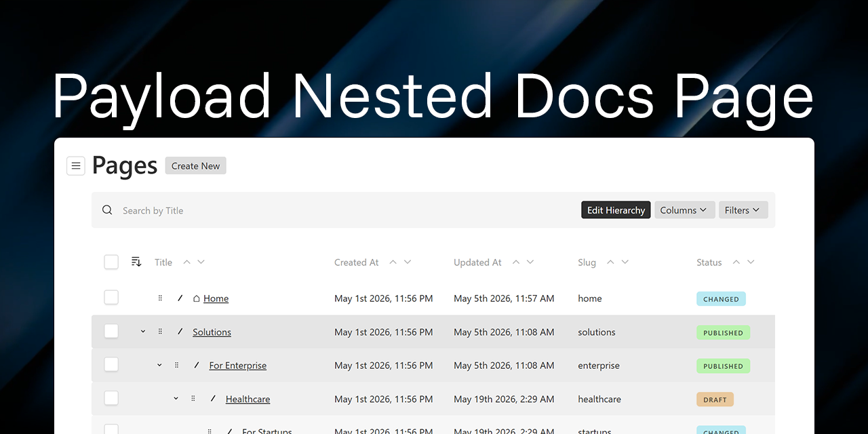The width and height of the screenshot is (868, 434).
Task: Sort Updated At column descending
Action: [x=530, y=262]
